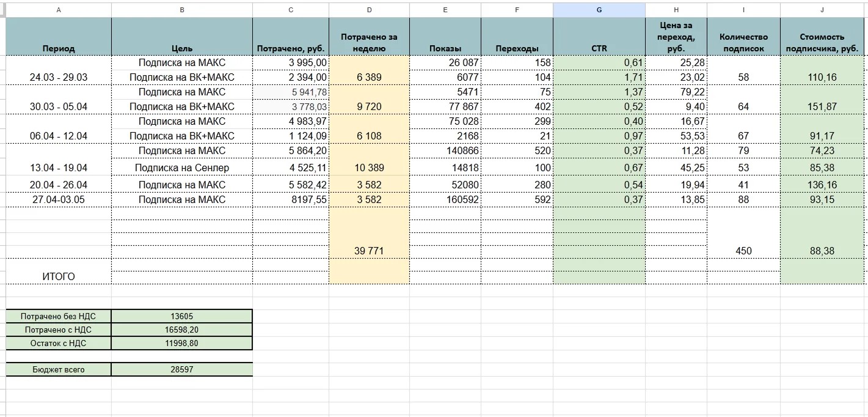Click the 'Подписка на Сенлер' cell

[x=182, y=168]
